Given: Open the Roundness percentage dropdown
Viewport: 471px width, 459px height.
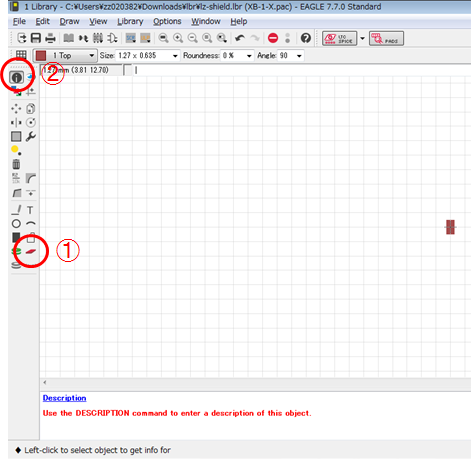Looking at the screenshot, I should point(237,55).
